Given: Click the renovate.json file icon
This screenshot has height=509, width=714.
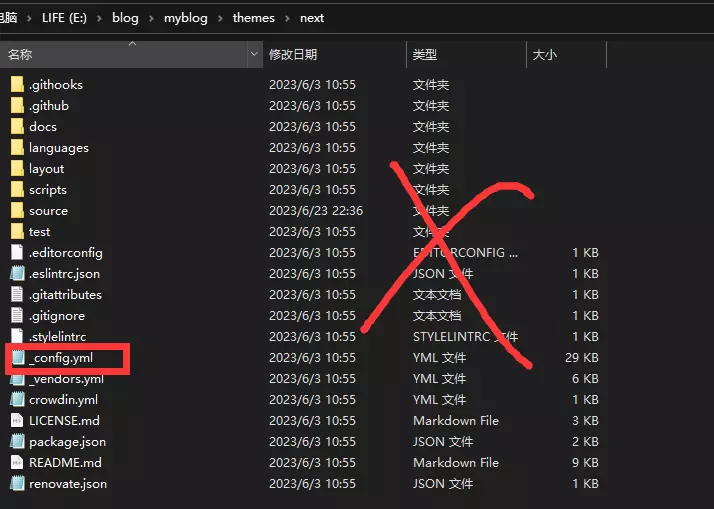Looking at the screenshot, I should pos(16,484).
